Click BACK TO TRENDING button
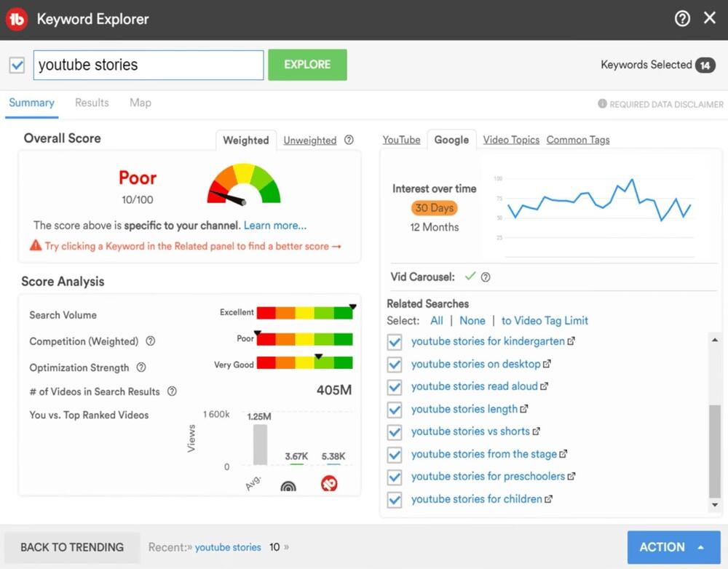 [72, 547]
